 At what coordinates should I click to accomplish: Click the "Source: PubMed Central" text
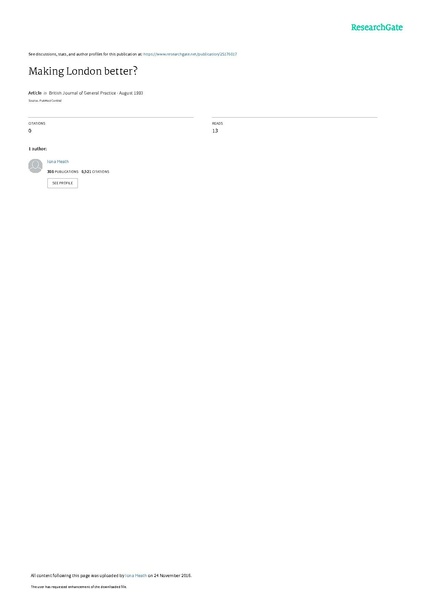tap(45, 101)
